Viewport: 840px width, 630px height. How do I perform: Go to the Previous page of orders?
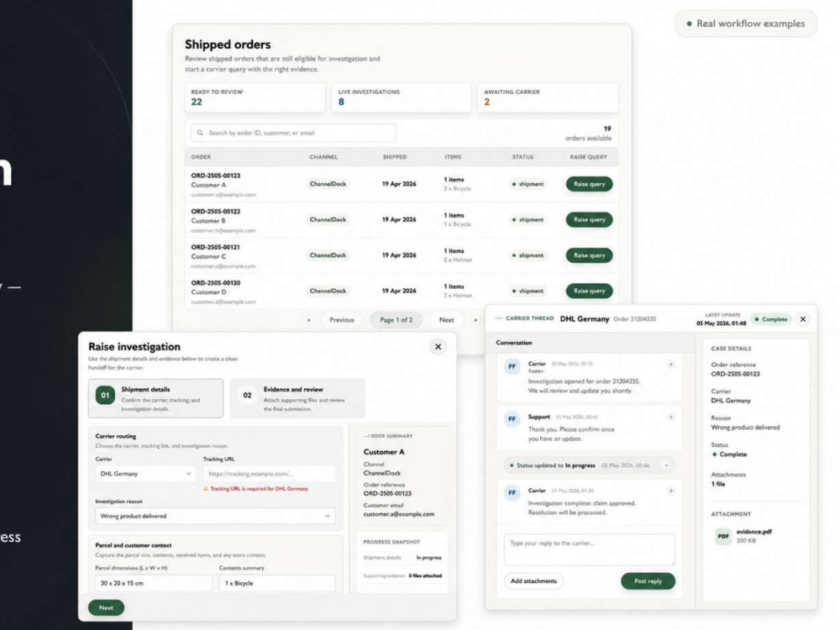(x=341, y=320)
